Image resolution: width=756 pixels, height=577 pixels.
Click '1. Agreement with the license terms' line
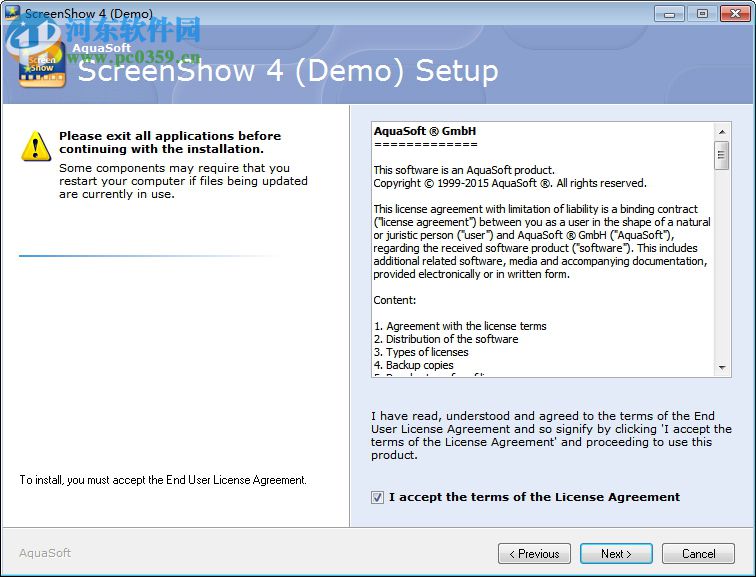460,326
